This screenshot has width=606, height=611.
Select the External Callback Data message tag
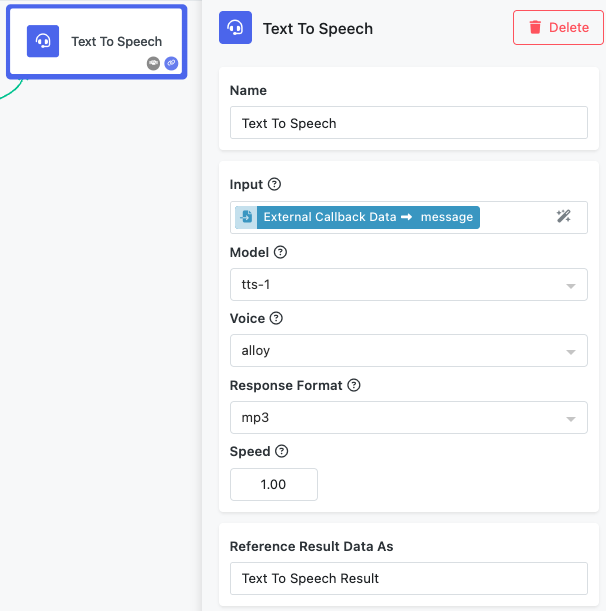pyautogui.click(x=357, y=217)
